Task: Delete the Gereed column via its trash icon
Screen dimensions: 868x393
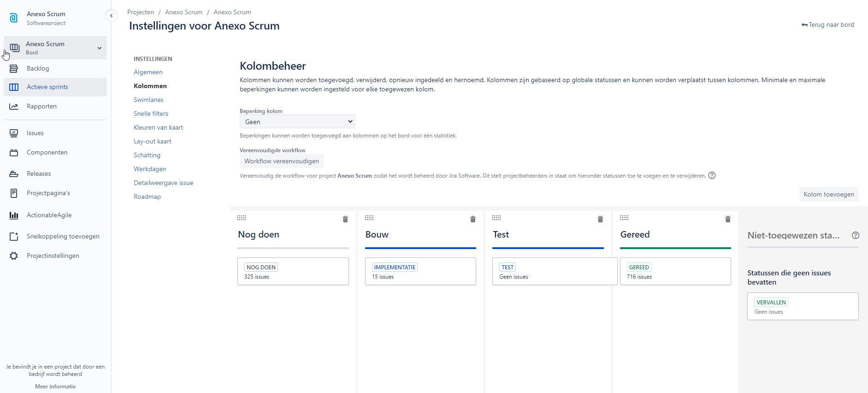Action: click(x=728, y=219)
